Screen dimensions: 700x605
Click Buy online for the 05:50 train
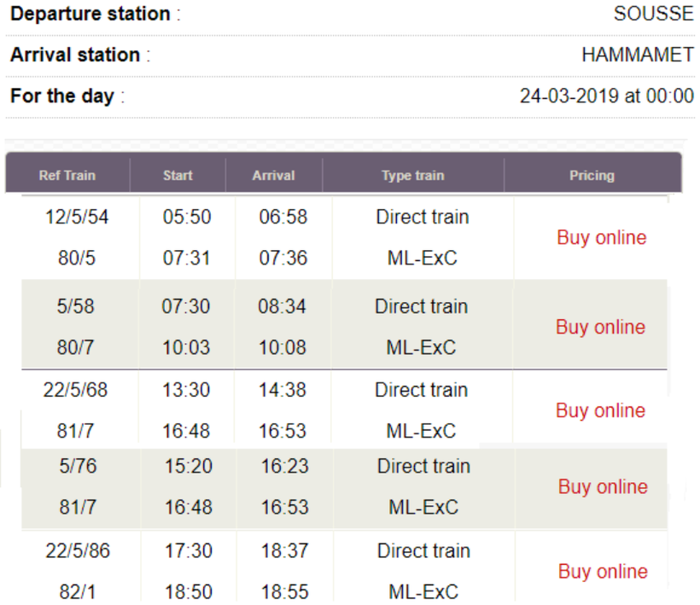click(x=601, y=237)
